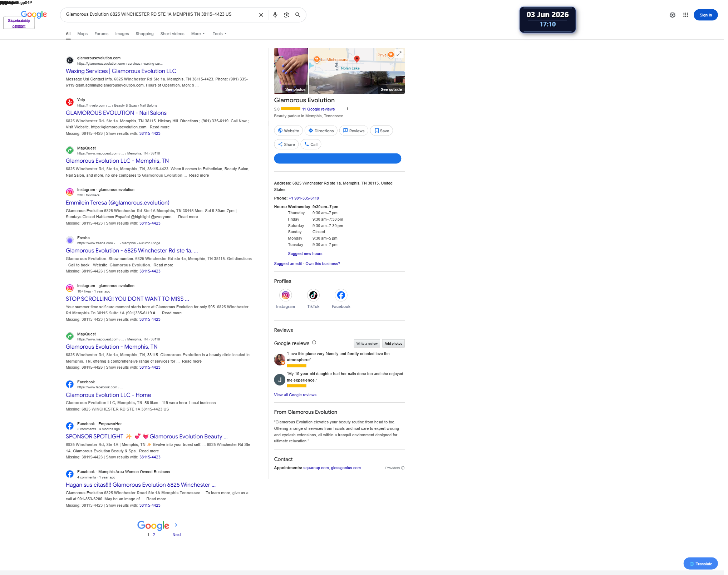Screen dimensions: 728x575
Task: Start voice search with the microphone icon
Action: [275, 15]
